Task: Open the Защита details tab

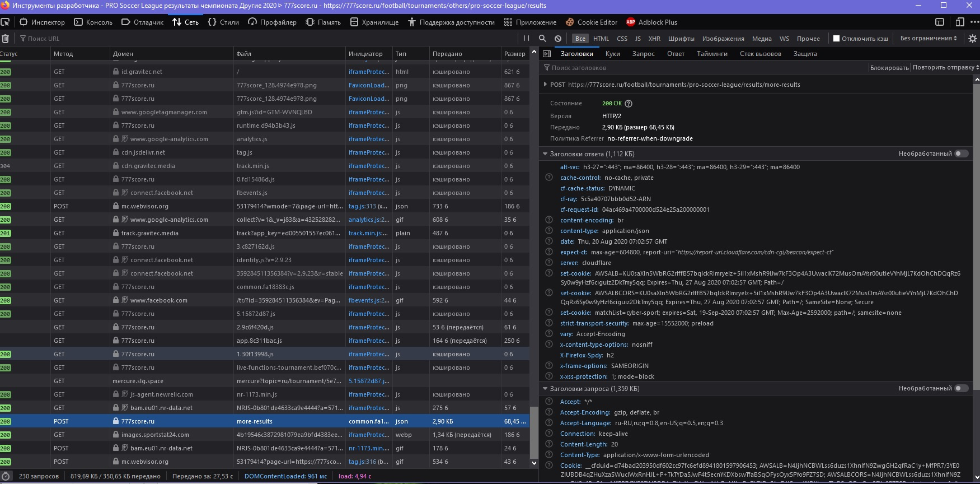Action: coord(805,54)
